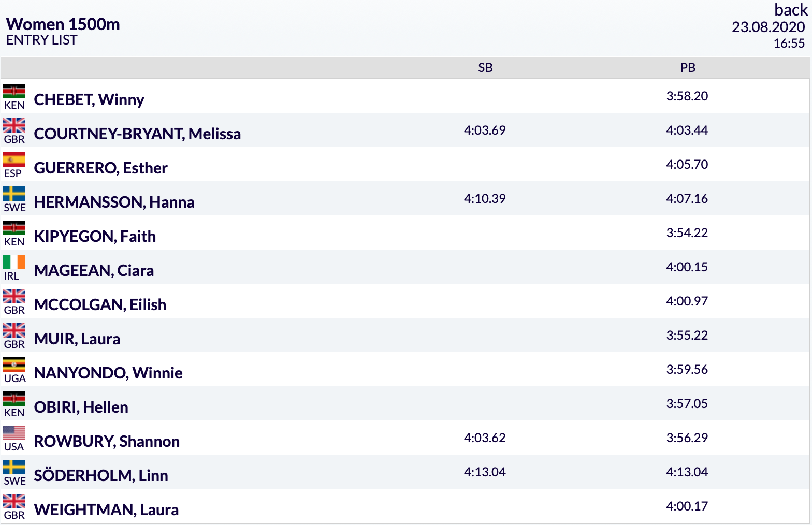Click Muir's personal best 3:55.22
The image size is (812, 525).
click(687, 335)
